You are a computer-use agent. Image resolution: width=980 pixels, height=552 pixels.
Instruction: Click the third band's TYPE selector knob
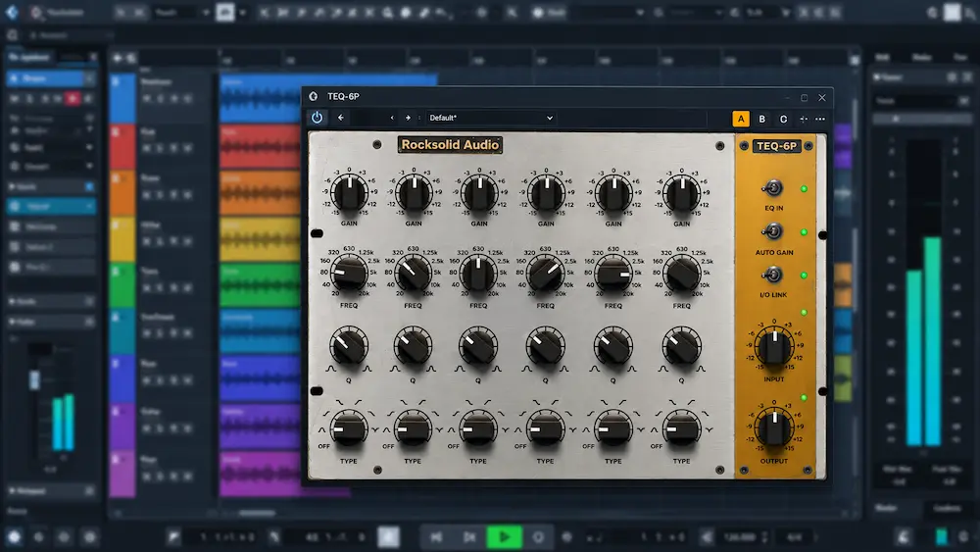[x=479, y=428]
